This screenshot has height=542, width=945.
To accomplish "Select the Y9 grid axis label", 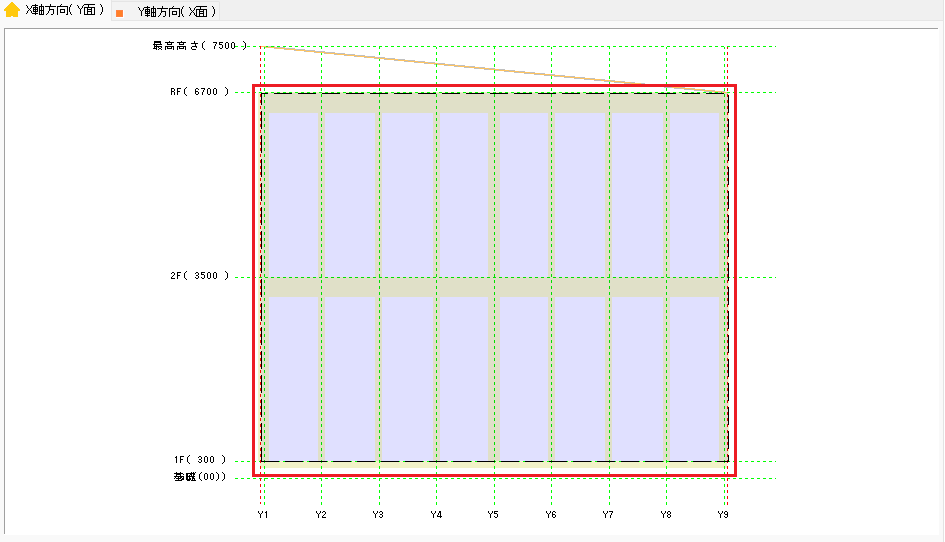I will click(723, 514).
